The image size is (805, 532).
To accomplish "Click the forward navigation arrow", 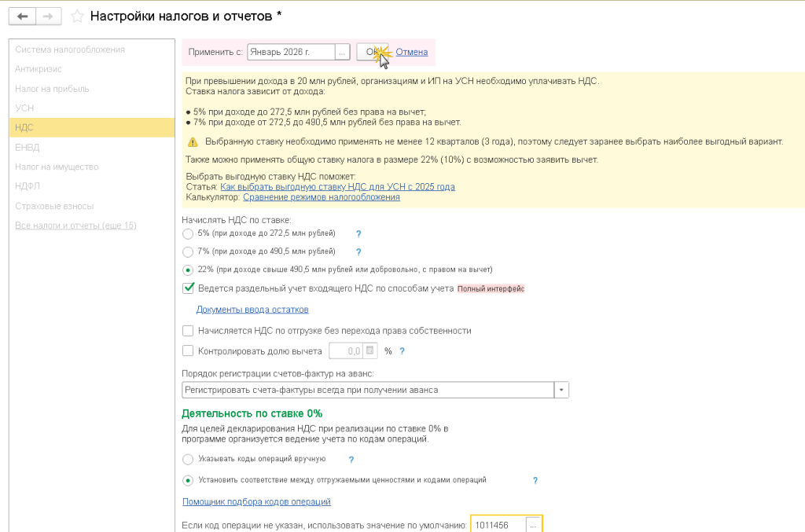I will click(x=48, y=16).
